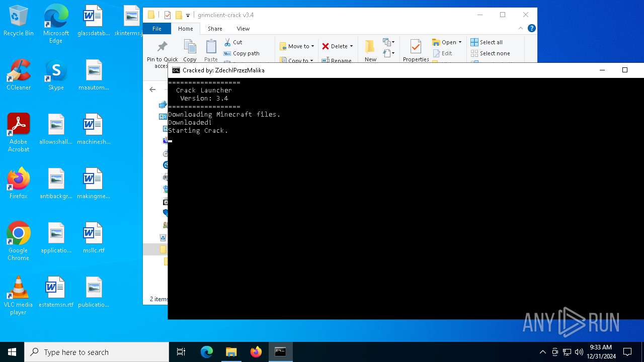
Task: Open applicatio image file on desktop
Action: pyautogui.click(x=56, y=238)
